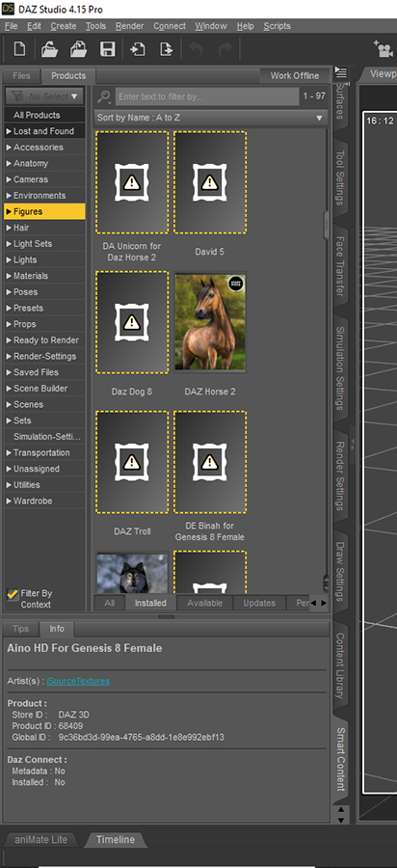
Task: Save the scene with the floppy icon
Action: (x=107, y=49)
